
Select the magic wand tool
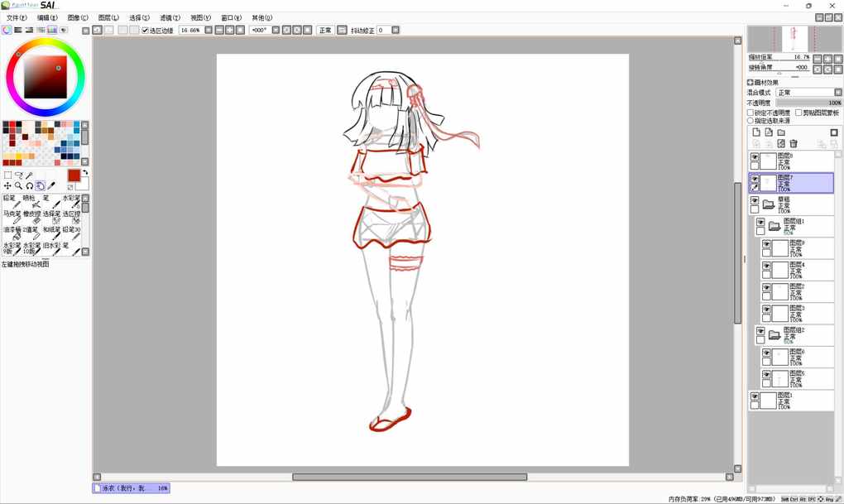point(30,175)
